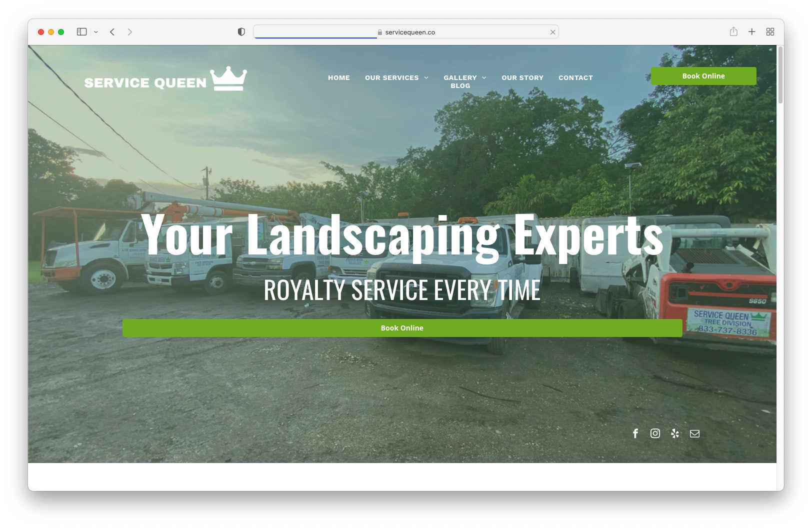Click the Our Services menu label

point(392,78)
